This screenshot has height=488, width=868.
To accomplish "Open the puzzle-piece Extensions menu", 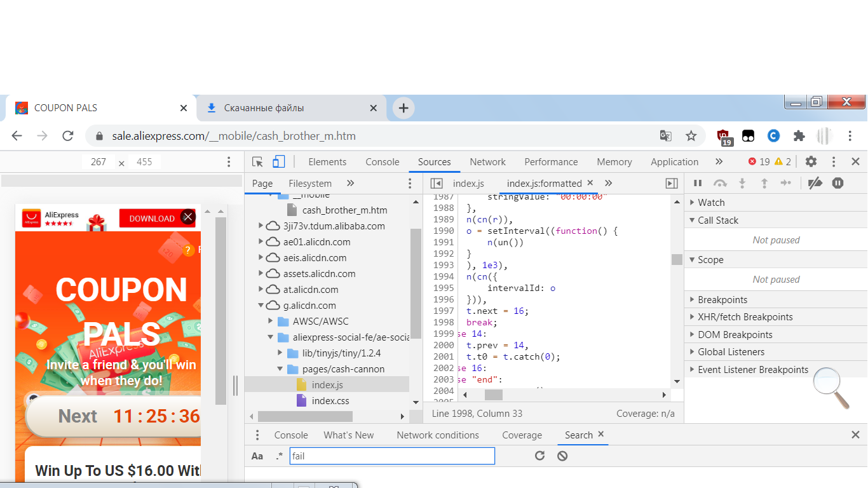I will [x=799, y=135].
